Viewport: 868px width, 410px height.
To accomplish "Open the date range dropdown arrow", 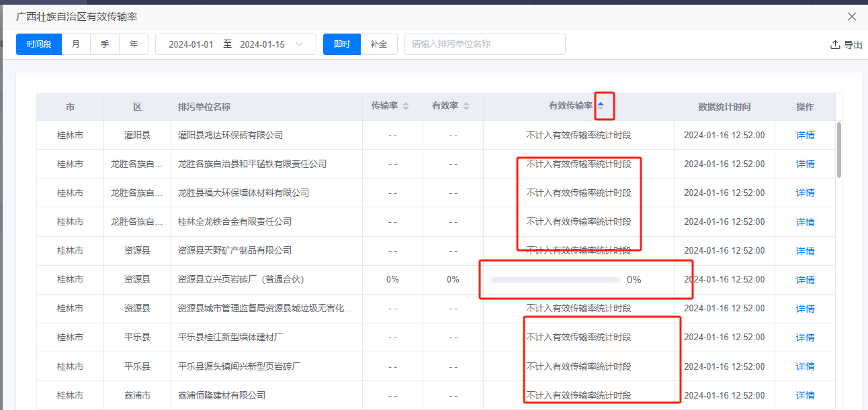I will [300, 44].
